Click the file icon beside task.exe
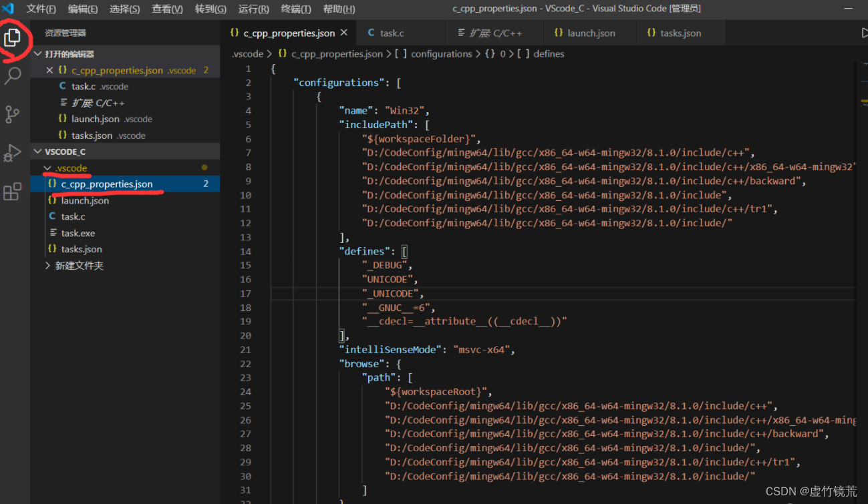 pyautogui.click(x=53, y=233)
